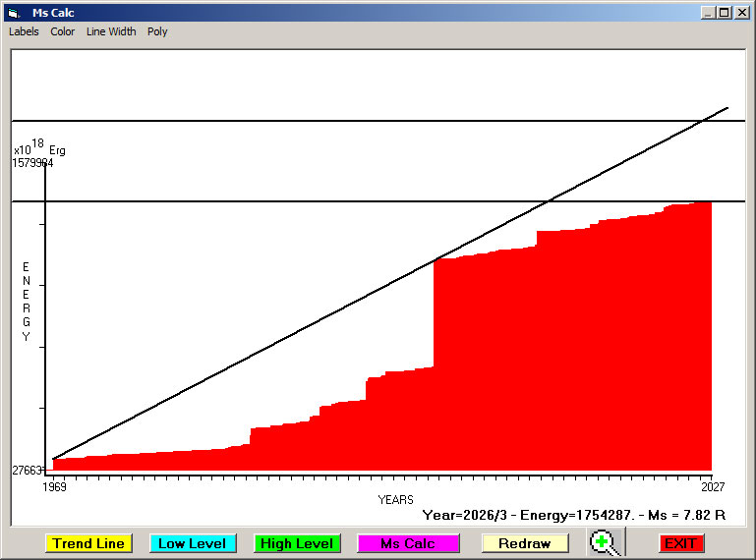This screenshot has height=560, width=756.
Task: Open the Labels menu
Action: [x=24, y=31]
